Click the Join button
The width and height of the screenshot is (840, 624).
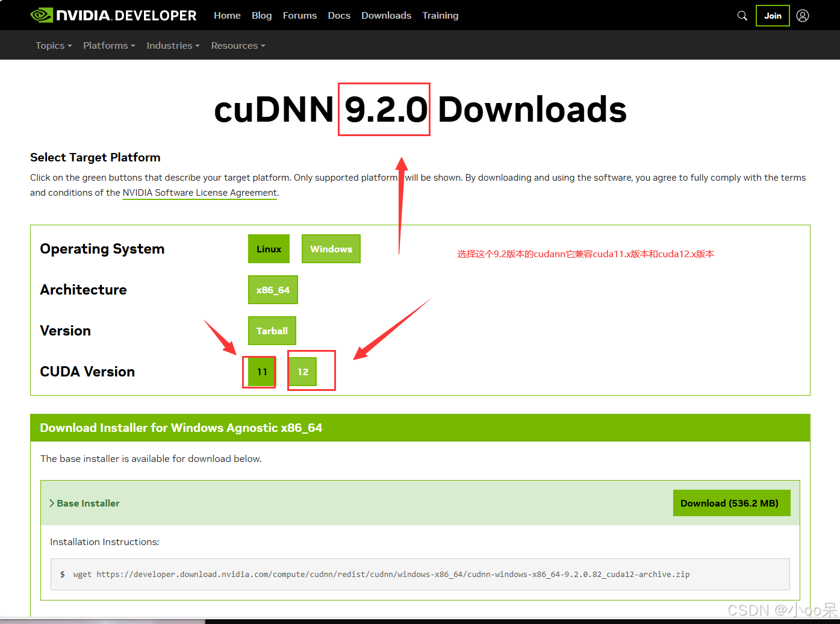coord(773,15)
